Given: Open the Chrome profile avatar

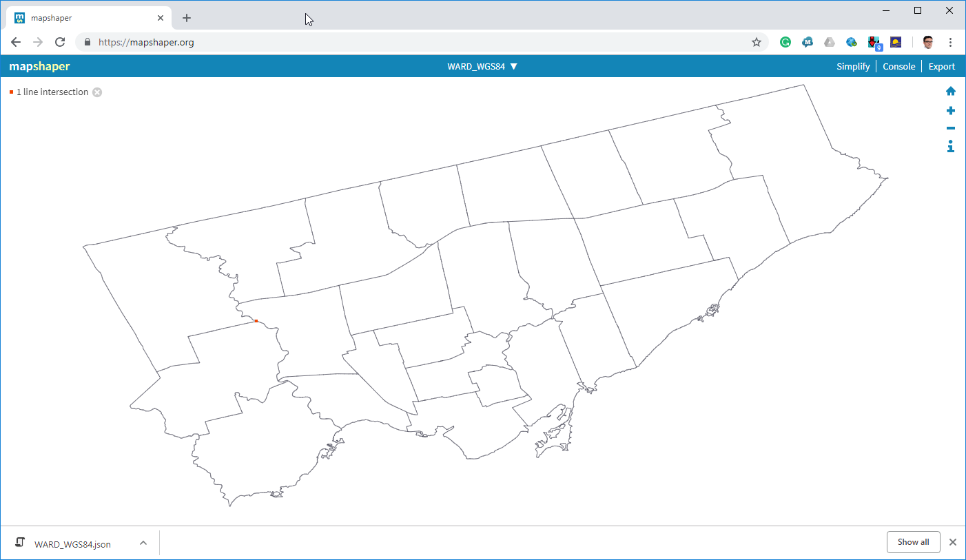Looking at the screenshot, I should 928,42.
